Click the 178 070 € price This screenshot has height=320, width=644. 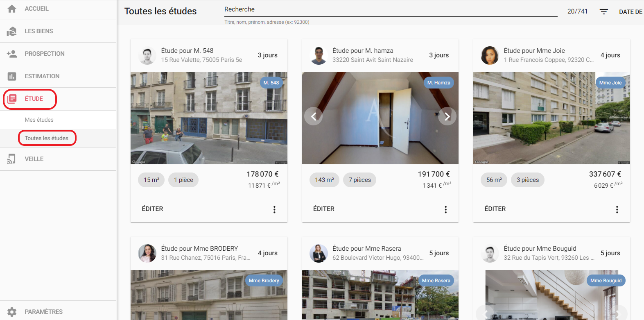pos(262,174)
